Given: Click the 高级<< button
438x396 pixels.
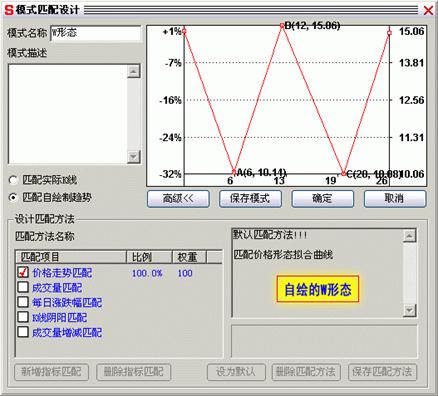Looking at the screenshot, I should [178, 199].
